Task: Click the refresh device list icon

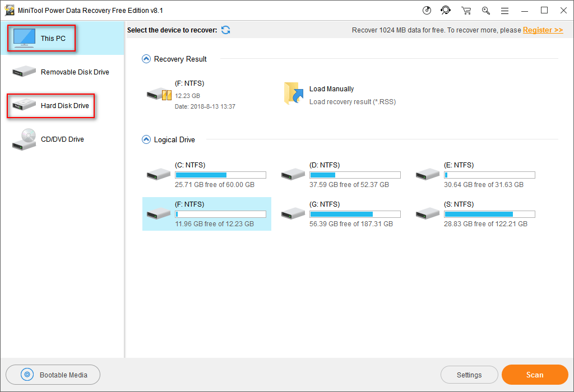Action: pyautogui.click(x=226, y=30)
